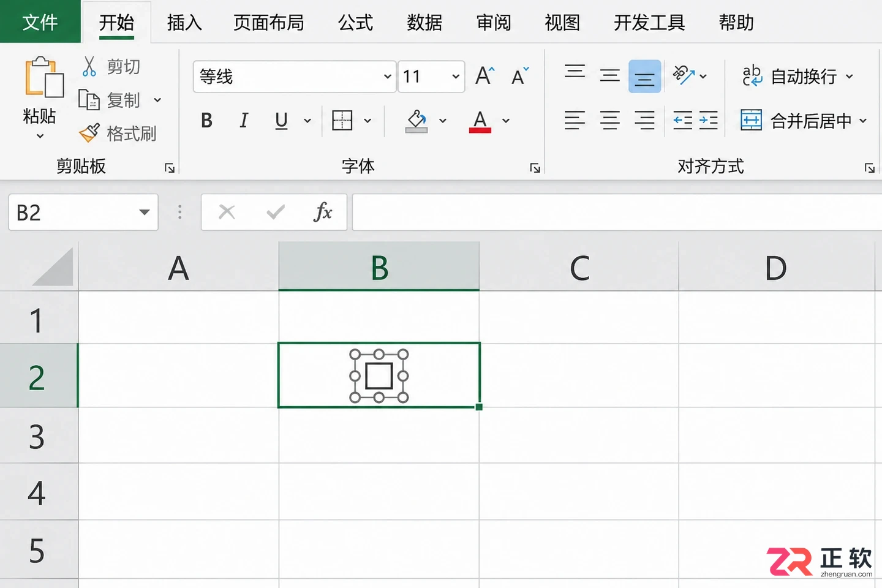Select the Format Painter (格式刷) brush

point(89,132)
